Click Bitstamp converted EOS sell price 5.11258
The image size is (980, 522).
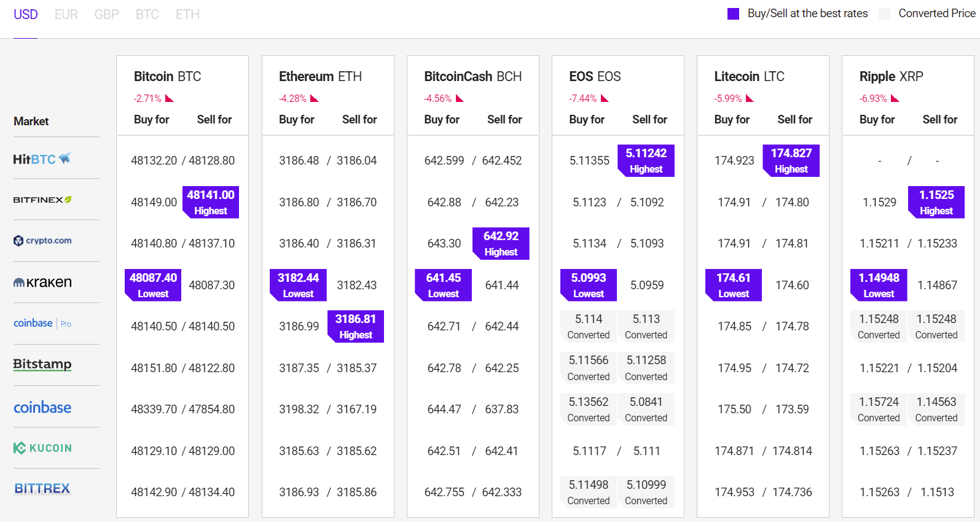[646, 368]
